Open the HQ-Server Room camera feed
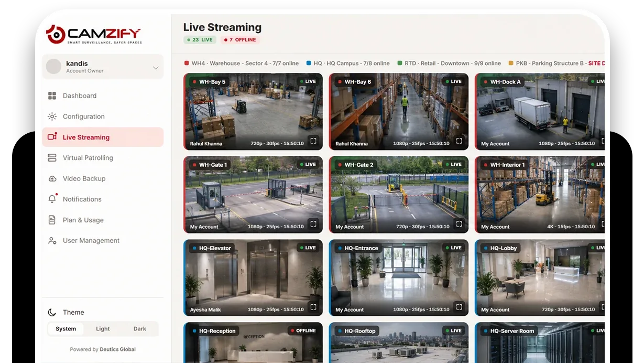Screen dimensions: 644x363 tap(540, 343)
